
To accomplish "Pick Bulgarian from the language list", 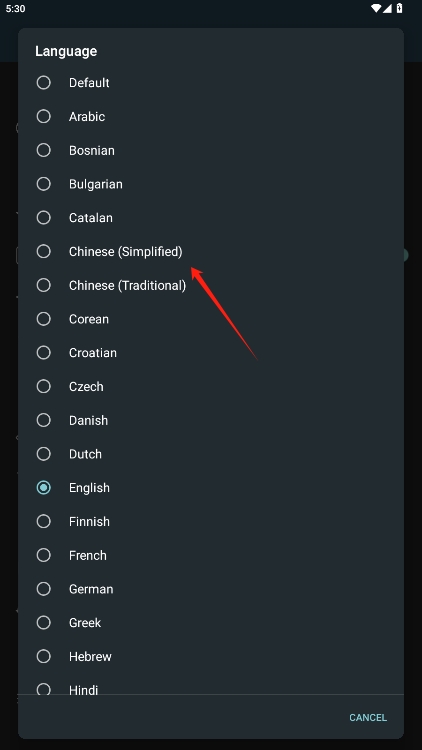I will coord(211,184).
